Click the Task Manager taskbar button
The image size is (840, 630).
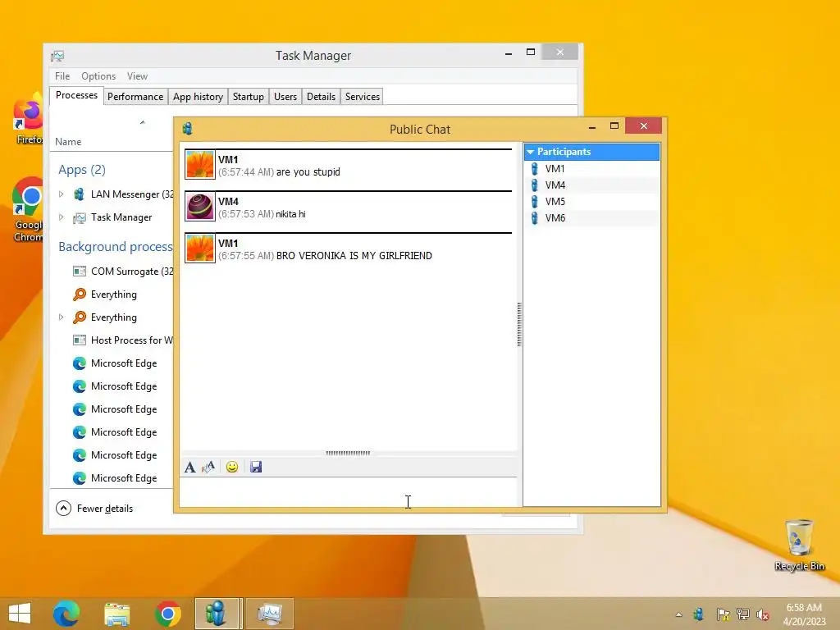(269, 614)
